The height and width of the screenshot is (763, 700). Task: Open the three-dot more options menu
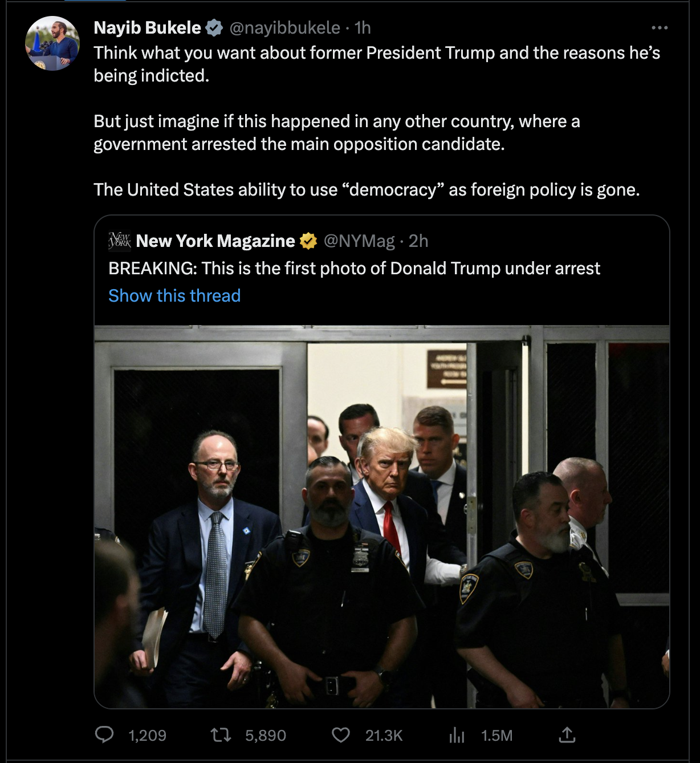coord(660,27)
